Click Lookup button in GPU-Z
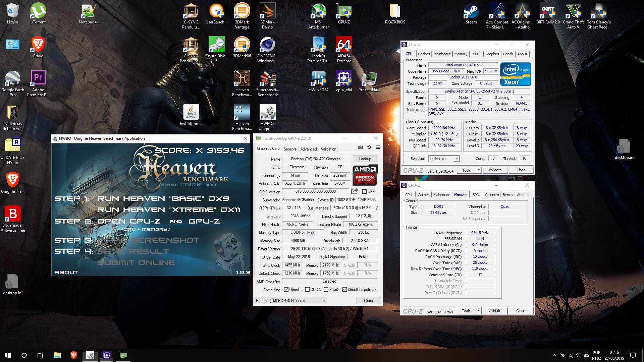644x362 pixels. click(x=365, y=159)
